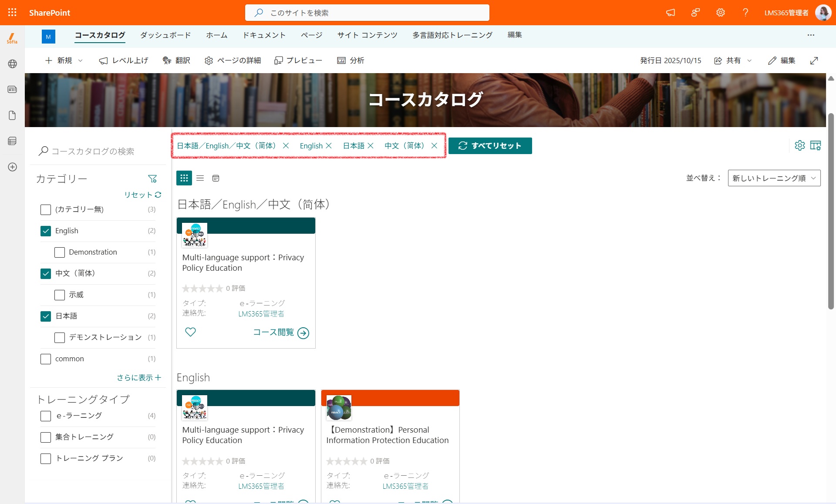Open the LMS365管理者 profile avatar

[823, 13]
